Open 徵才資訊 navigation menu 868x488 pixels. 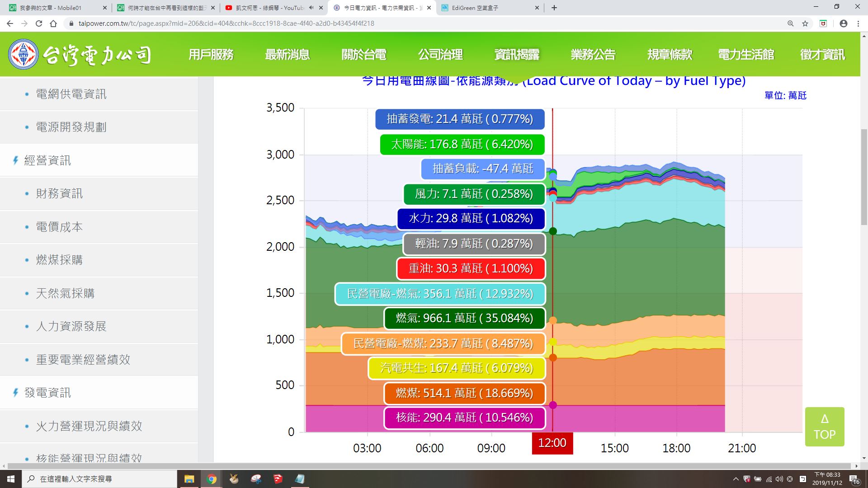822,55
